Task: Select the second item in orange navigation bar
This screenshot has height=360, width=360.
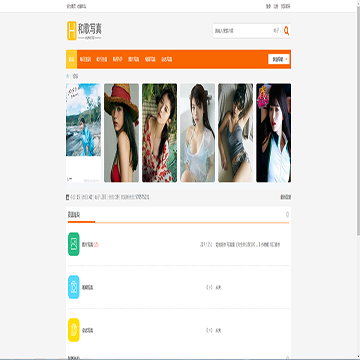Action: point(85,59)
